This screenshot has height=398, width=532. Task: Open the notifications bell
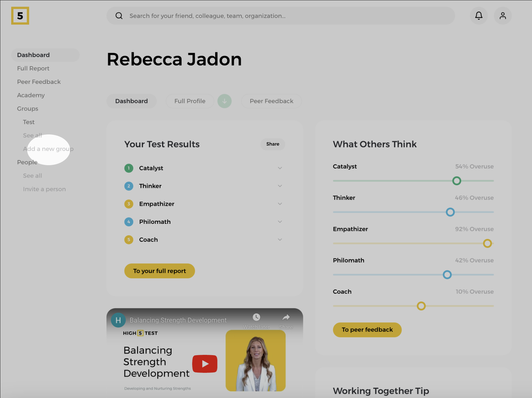click(479, 16)
